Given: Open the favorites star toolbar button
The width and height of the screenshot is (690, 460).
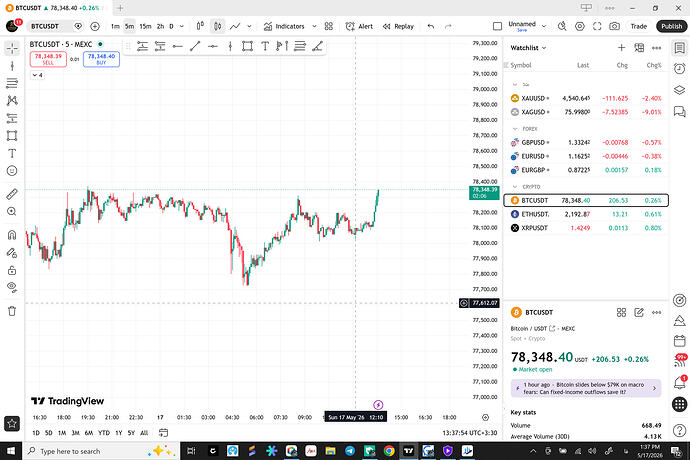Looking at the screenshot, I should tap(12, 423).
